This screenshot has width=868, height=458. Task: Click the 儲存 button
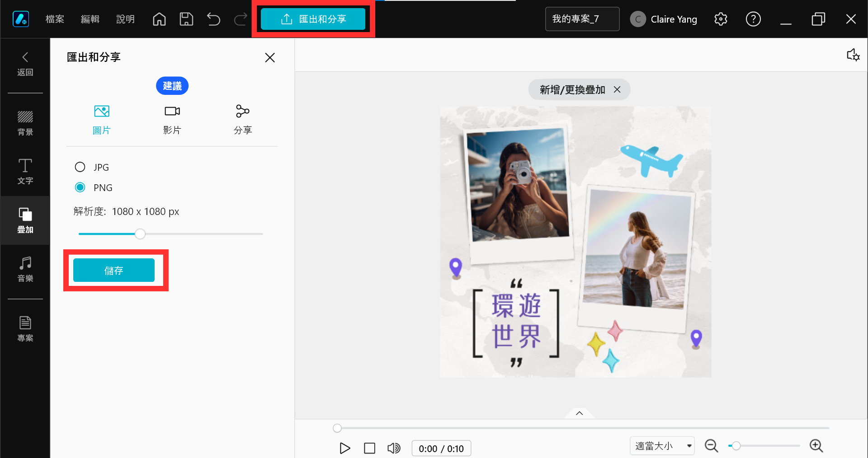(114, 270)
